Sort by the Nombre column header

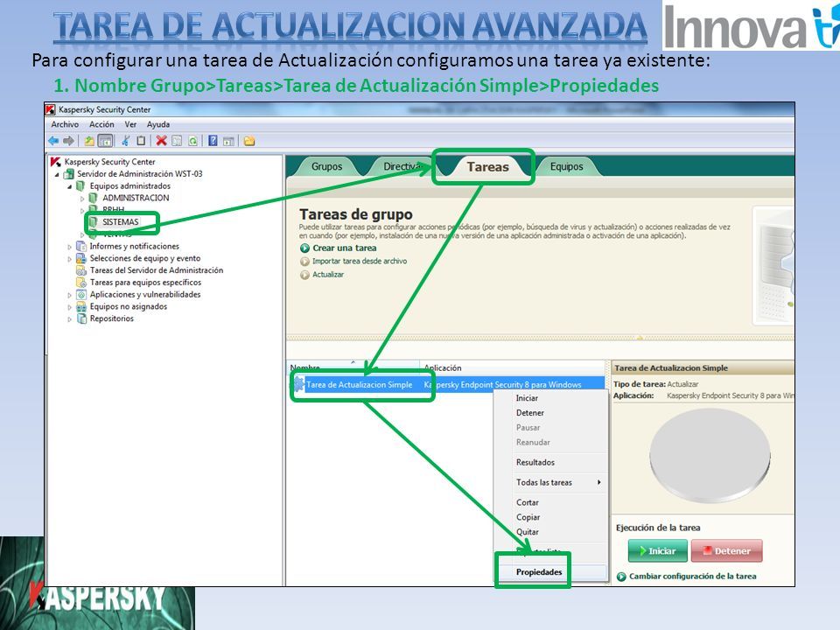coord(353,367)
